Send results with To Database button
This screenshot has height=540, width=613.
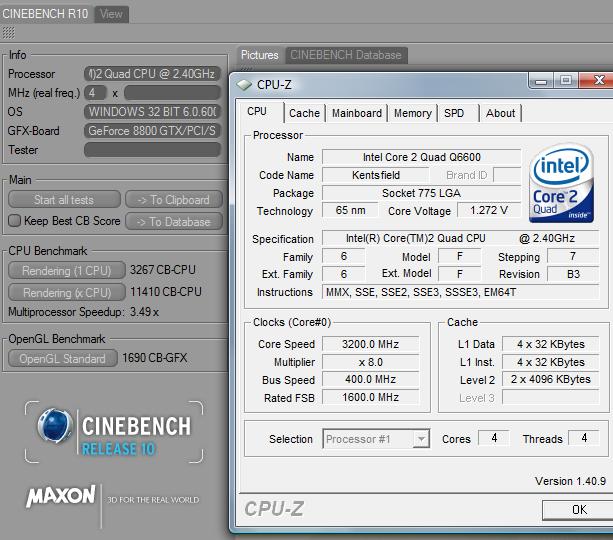[x=174, y=222]
